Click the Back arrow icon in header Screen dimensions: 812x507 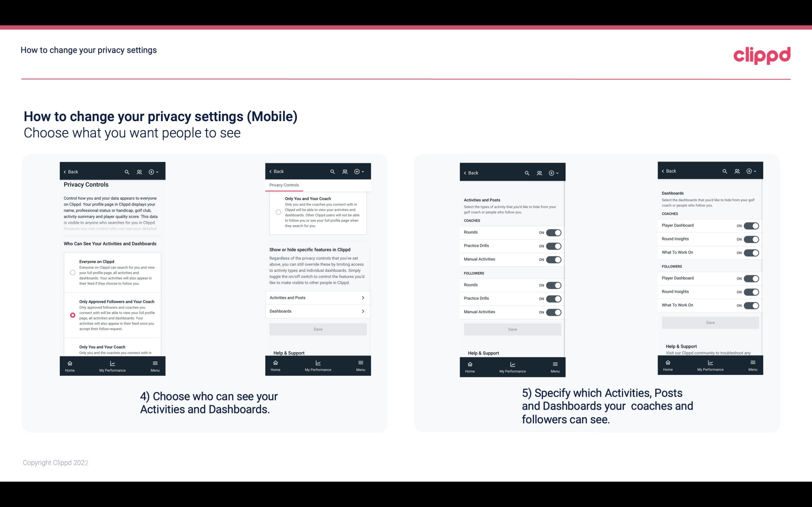pyautogui.click(x=65, y=172)
